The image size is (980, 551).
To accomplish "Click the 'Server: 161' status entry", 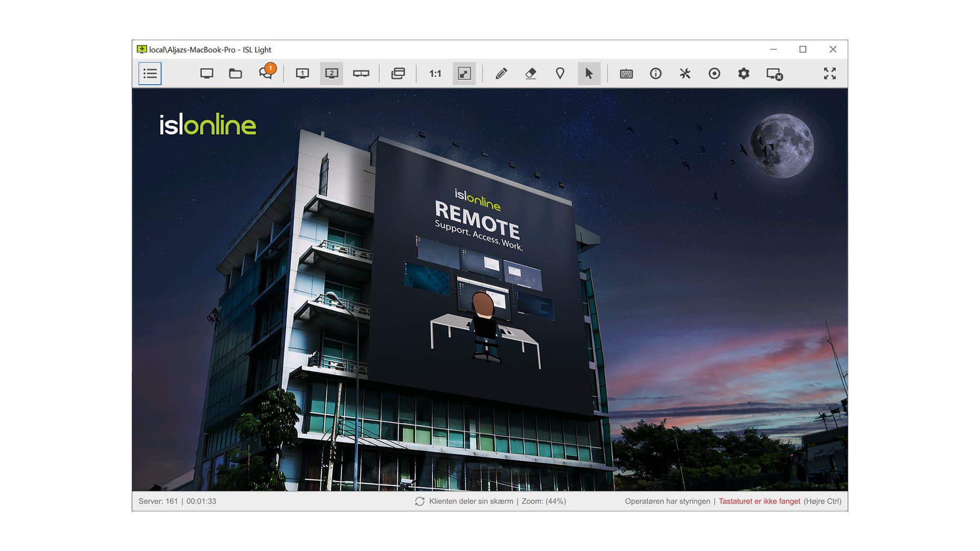I will (x=158, y=502).
